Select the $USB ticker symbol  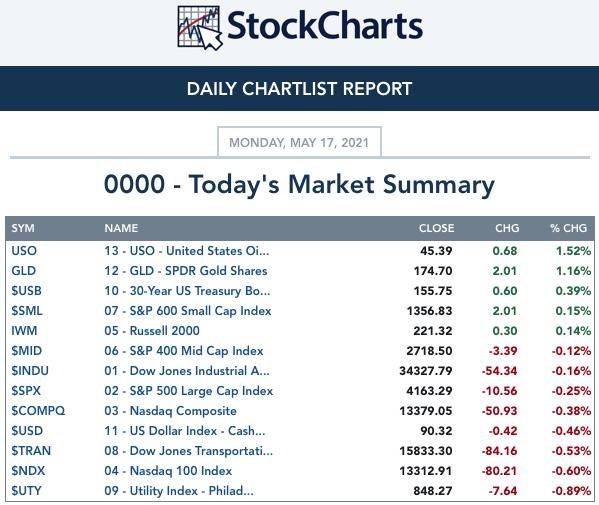click(x=26, y=291)
